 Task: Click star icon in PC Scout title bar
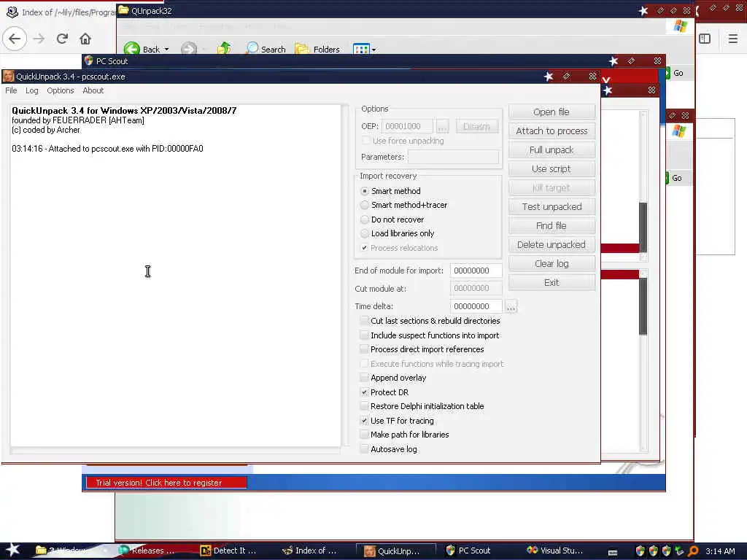point(614,61)
